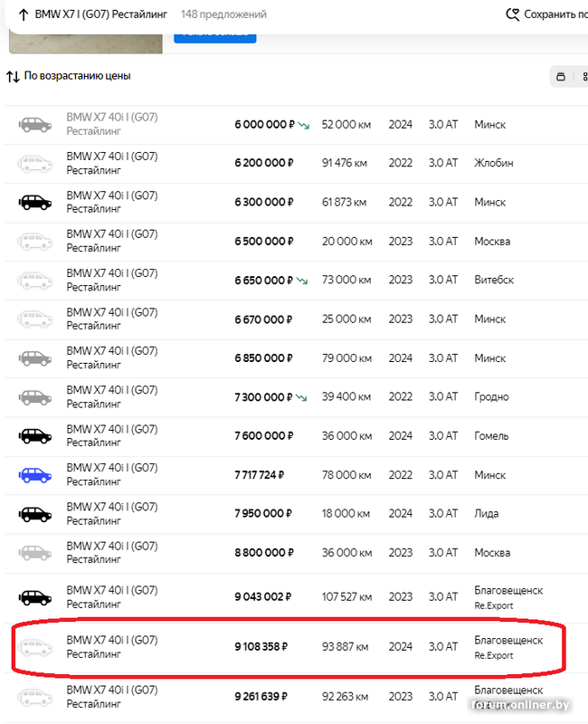The image size is (588, 724).
Task: Click the car icon priced 9 108 358 ₽
Action: tap(35, 647)
